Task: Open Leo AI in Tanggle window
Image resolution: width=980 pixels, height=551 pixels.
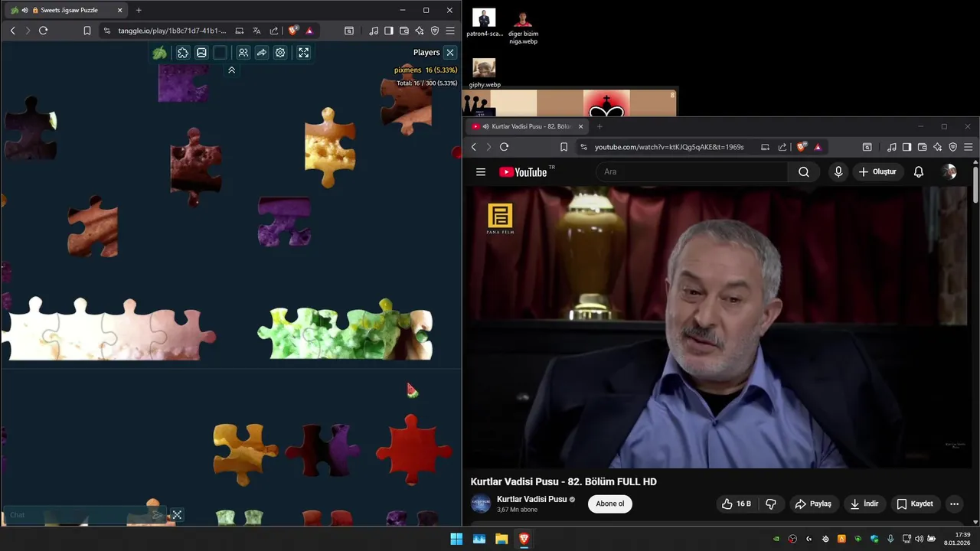Action: pyautogui.click(x=420, y=31)
